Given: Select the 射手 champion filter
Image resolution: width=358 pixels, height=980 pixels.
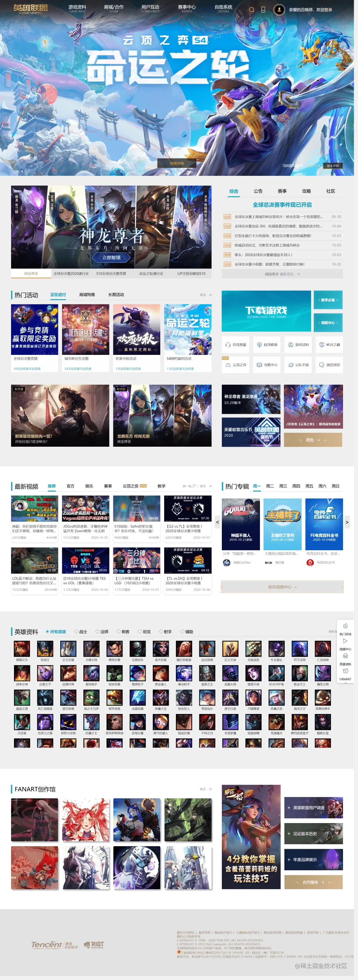Looking at the screenshot, I should [165, 632].
